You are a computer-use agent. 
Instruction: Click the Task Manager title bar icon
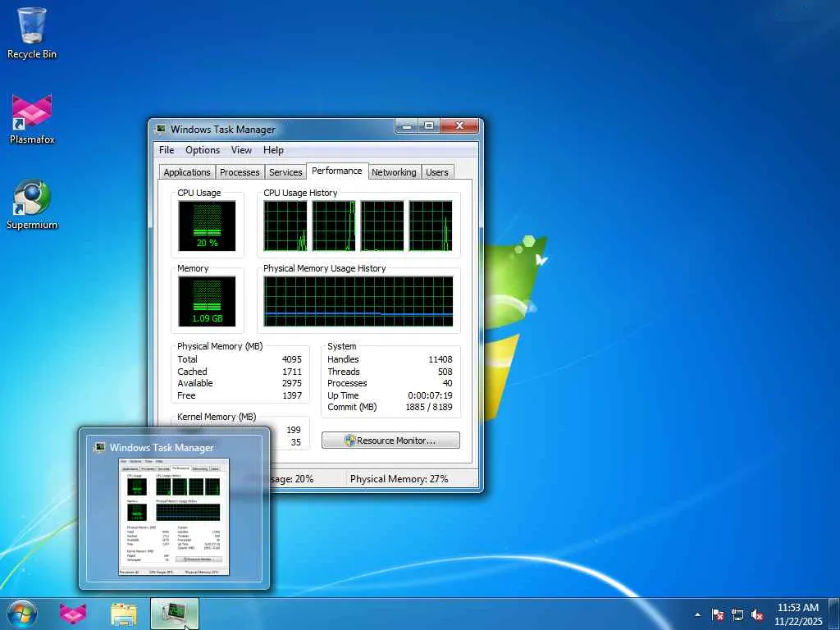tap(160, 129)
